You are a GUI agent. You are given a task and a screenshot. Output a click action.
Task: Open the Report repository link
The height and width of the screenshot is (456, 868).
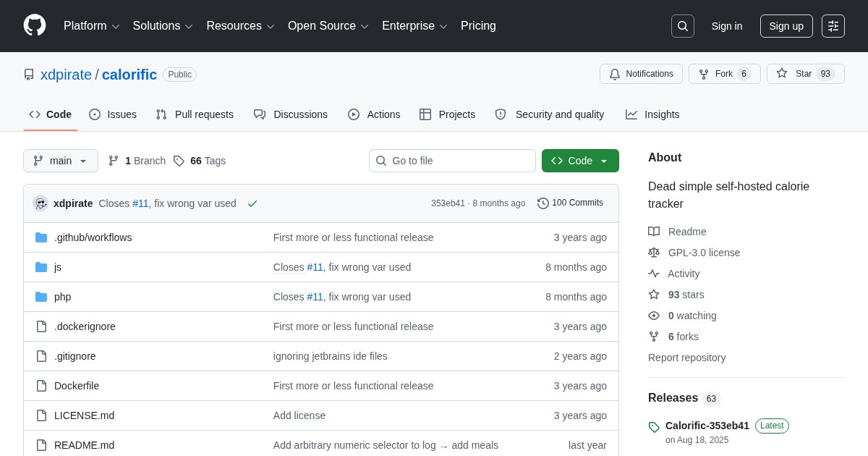(686, 358)
